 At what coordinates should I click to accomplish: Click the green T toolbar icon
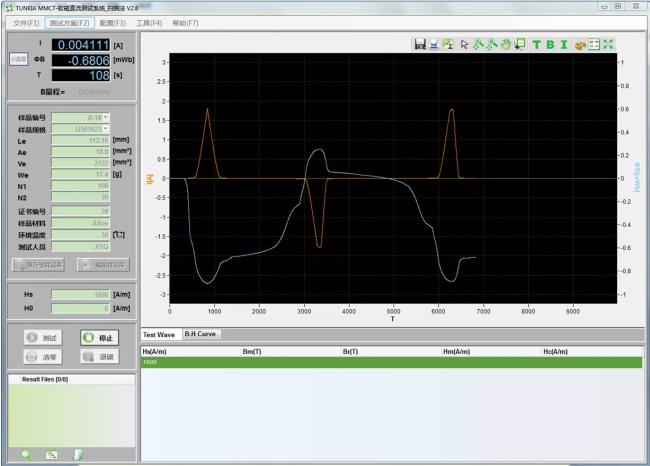536,44
